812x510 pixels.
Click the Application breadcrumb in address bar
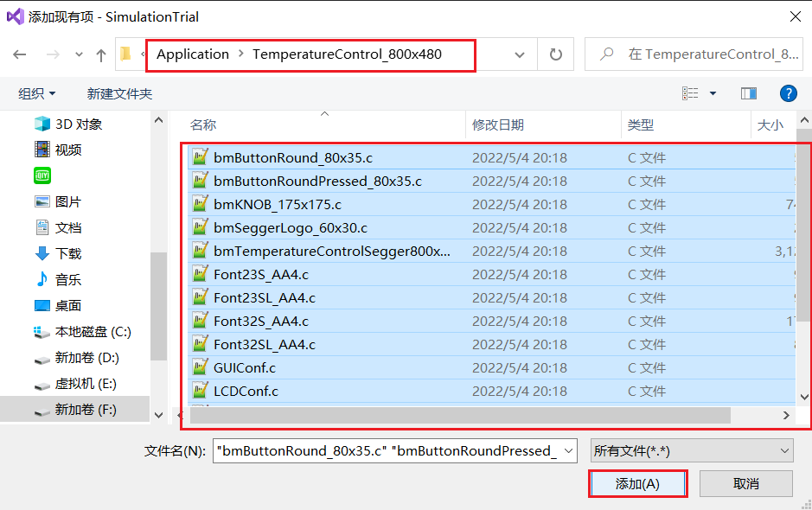[192, 54]
